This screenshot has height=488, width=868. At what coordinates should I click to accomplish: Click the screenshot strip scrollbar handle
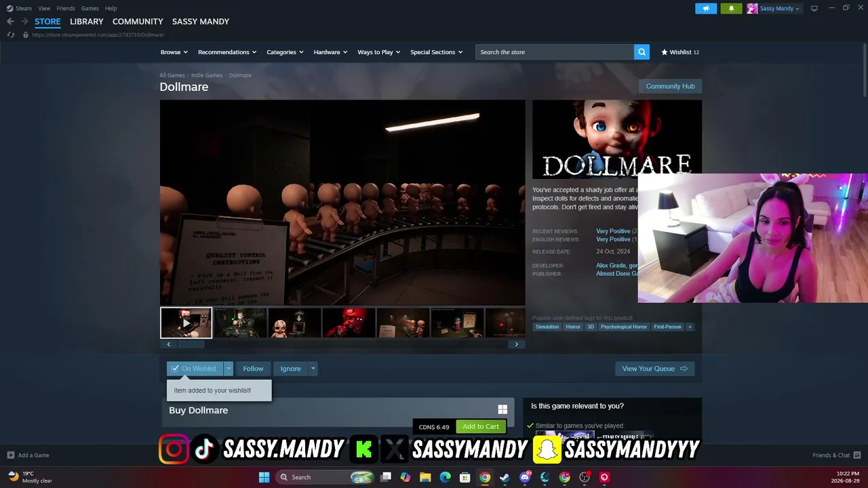click(x=190, y=344)
